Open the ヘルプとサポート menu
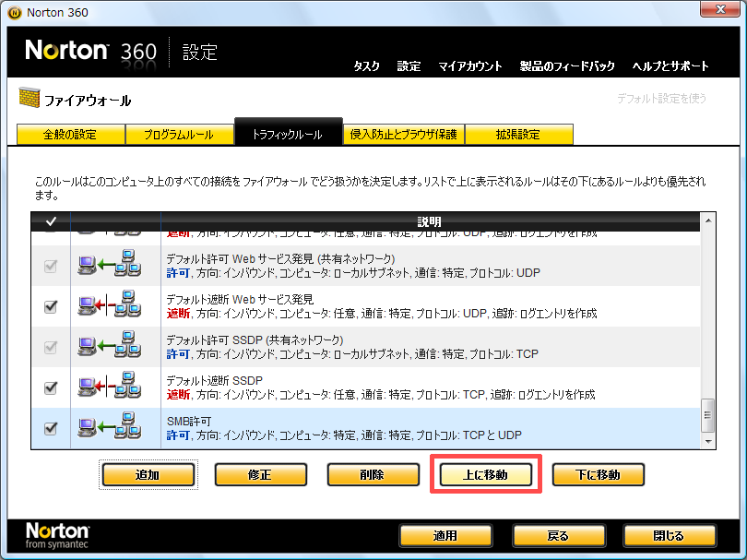 (x=670, y=66)
